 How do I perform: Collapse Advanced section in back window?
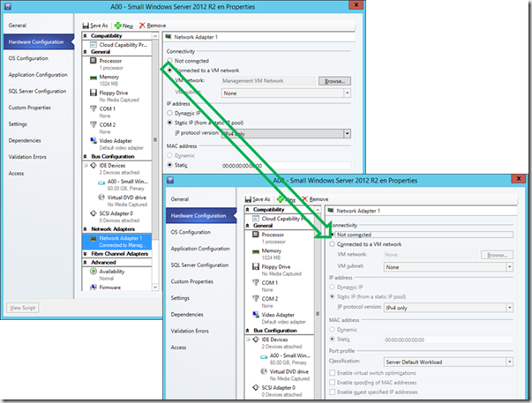click(86, 263)
